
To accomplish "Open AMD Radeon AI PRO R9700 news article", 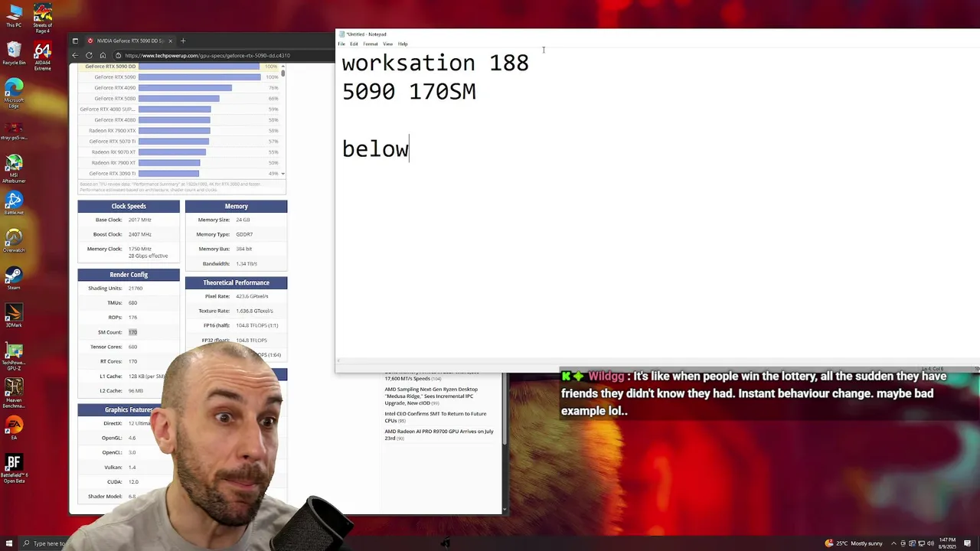I will tap(439, 435).
